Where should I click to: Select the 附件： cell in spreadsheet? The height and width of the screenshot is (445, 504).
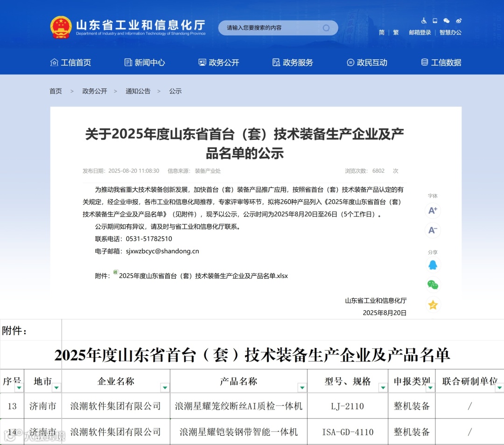31,330
